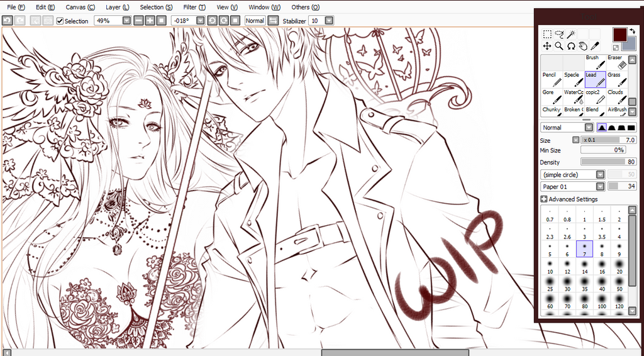The width and height of the screenshot is (644, 356).
Task: Toggle the Selection checkbox
Action: [x=60, y=21]
